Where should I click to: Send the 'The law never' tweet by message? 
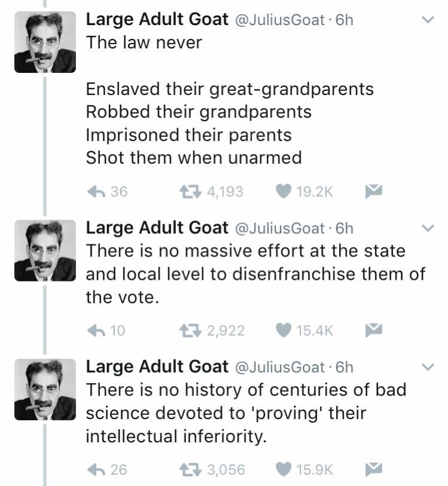(x=373, y=191)
